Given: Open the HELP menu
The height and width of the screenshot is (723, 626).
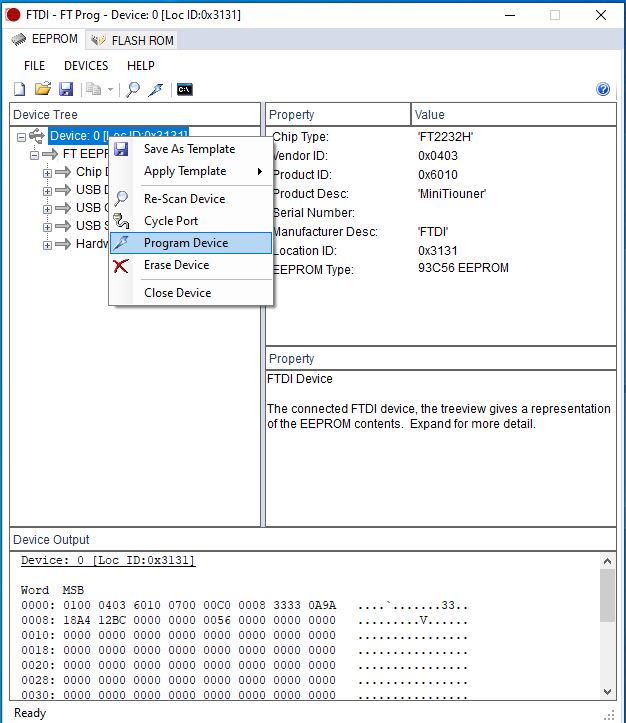Looking at the screenshot, I should coord(141,66).
